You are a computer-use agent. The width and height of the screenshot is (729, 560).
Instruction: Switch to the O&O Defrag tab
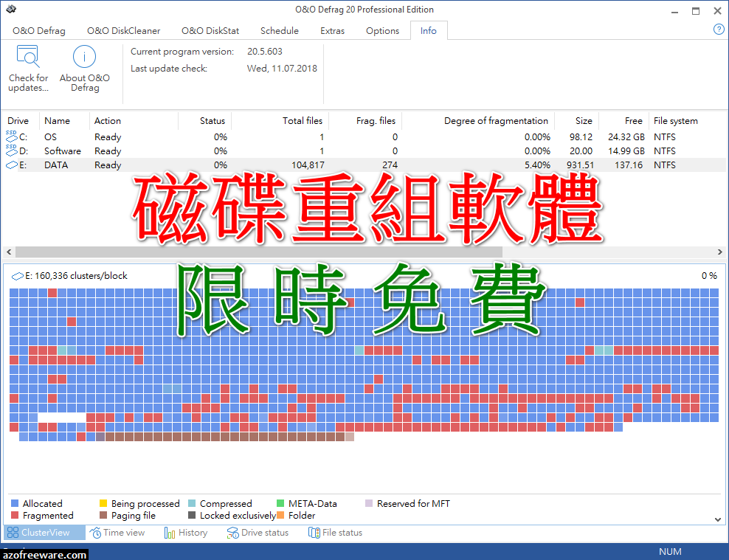coord(39,31)
